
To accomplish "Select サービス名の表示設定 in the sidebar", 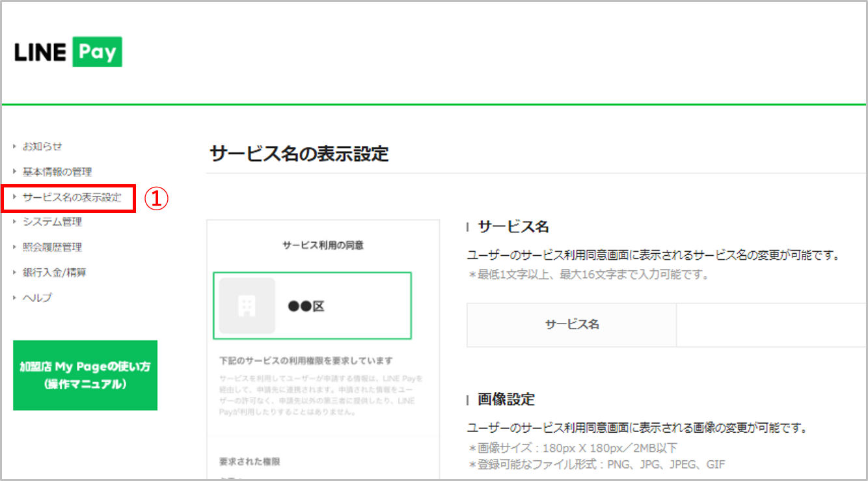I will click(72, 197).
